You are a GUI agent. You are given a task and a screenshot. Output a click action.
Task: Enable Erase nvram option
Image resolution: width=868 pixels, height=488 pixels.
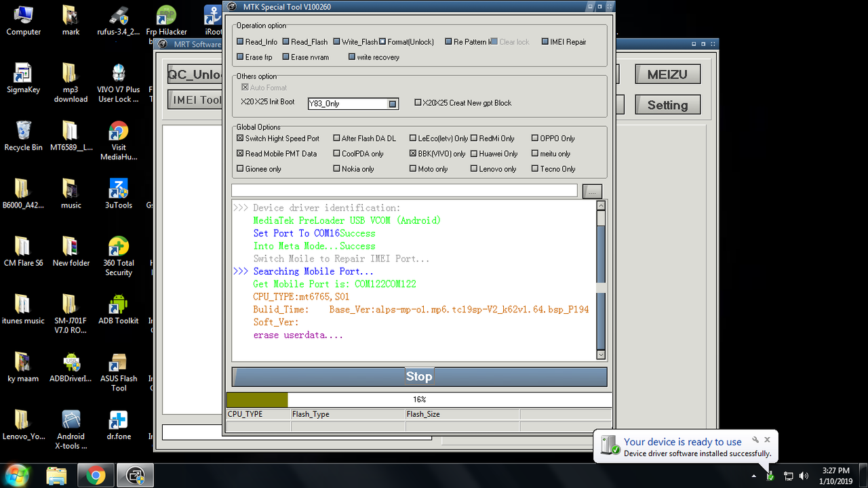(306, 57)
